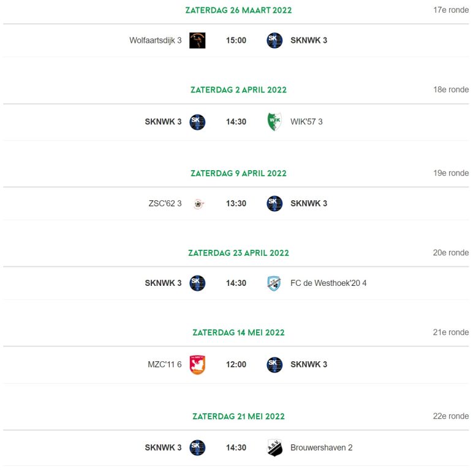Screen dimensions: 476x472
Task: Click SKNWK logo in 2 april match
Action: (197, 122)
